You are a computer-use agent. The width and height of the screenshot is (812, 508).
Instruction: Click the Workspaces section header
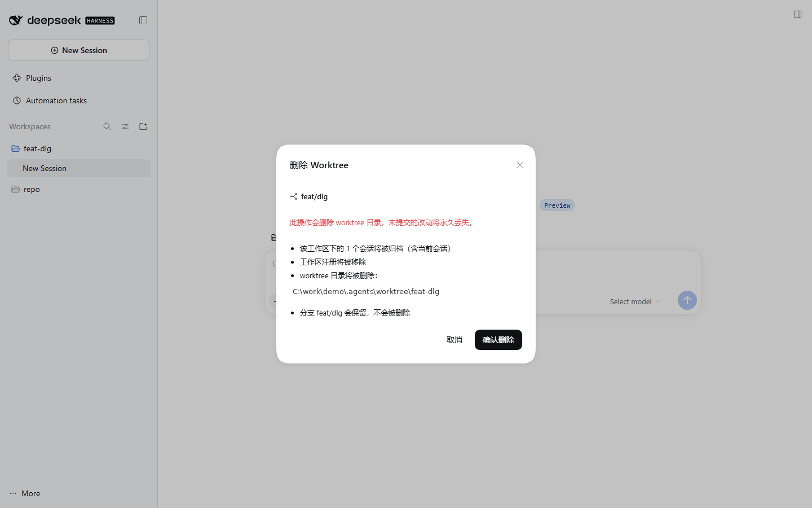pyautogui.click(x=30, y=126)
